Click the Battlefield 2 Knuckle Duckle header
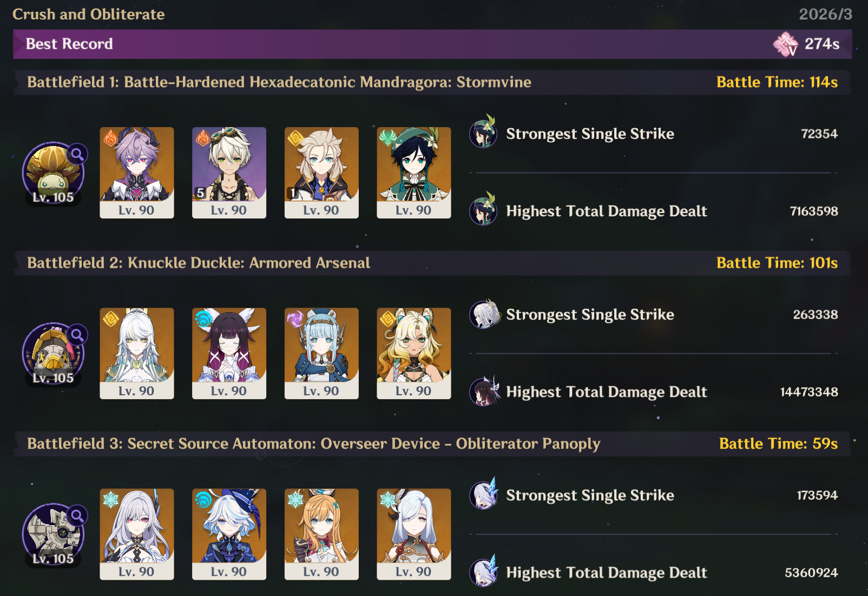Screen dimensions: 868x596 click(x=199, y=263)
